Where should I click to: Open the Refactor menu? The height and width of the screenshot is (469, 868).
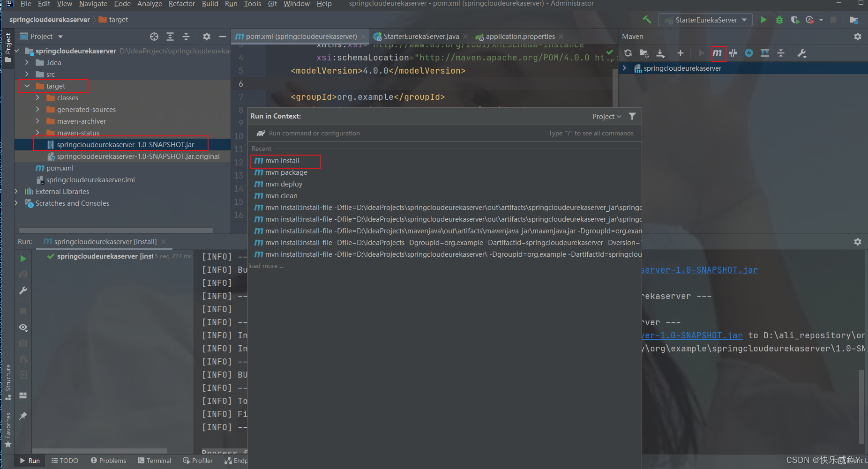click(182, 4)
